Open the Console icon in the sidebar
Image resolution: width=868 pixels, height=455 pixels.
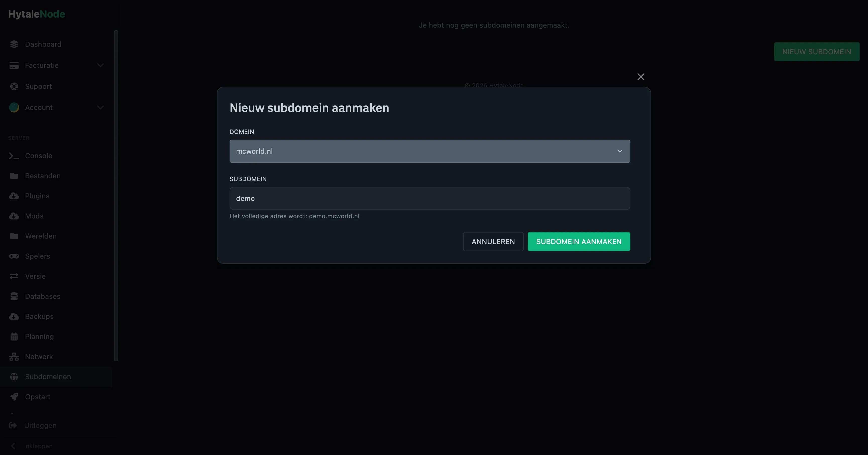[x=14, y=156]
